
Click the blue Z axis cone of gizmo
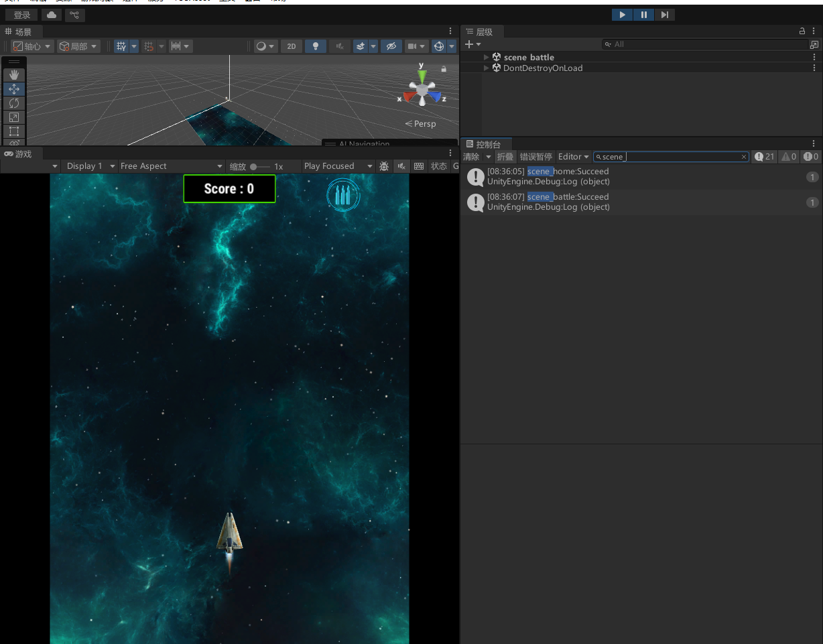(x=436, y=96)
